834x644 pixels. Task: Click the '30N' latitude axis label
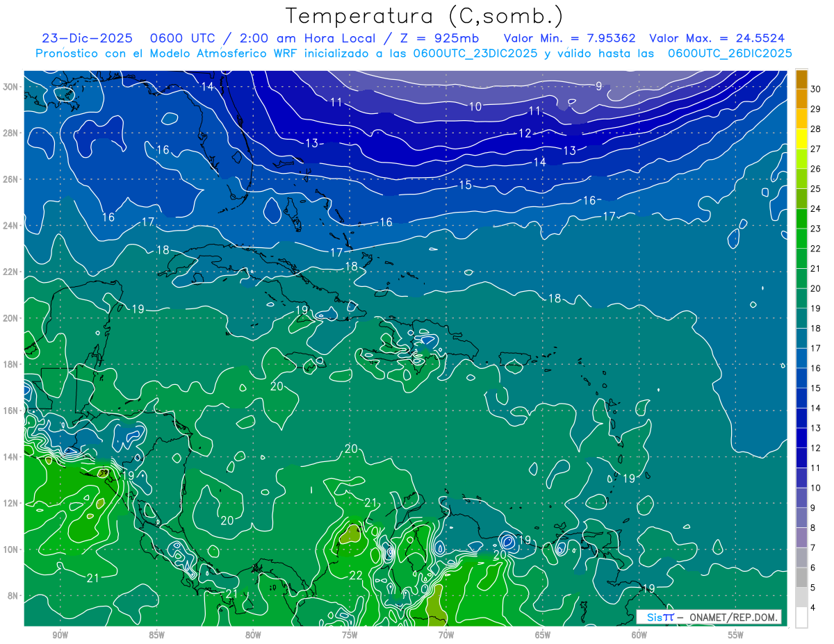click(x=10, y=87)
